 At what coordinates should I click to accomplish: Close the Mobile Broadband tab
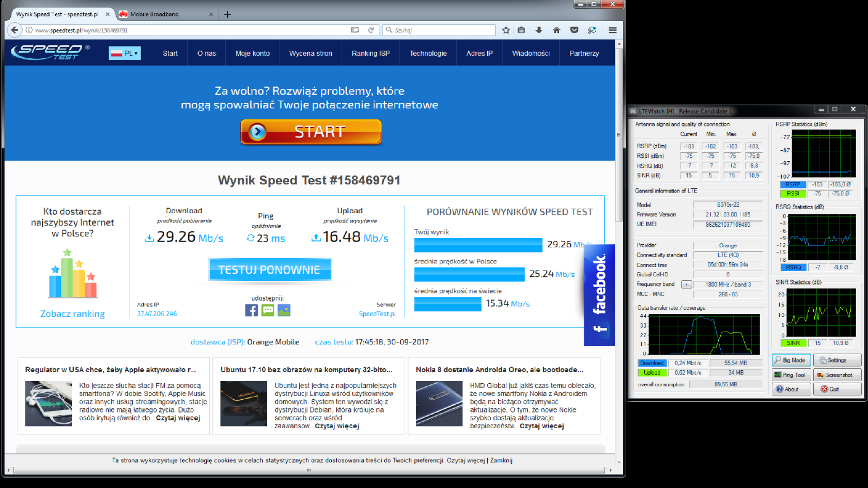point(211,14)
